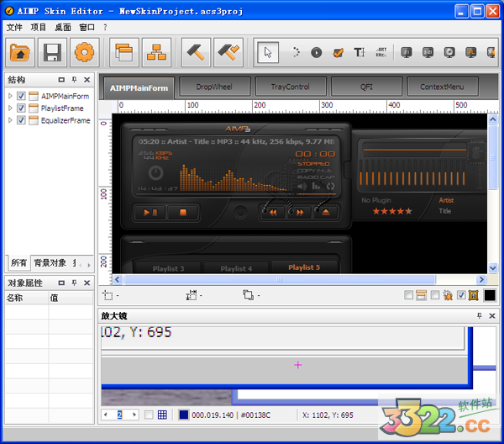Uncheck the AIMPMainForm checkbox
The image size is (504, 444).
pyautogui.click(x=22, y=97)
